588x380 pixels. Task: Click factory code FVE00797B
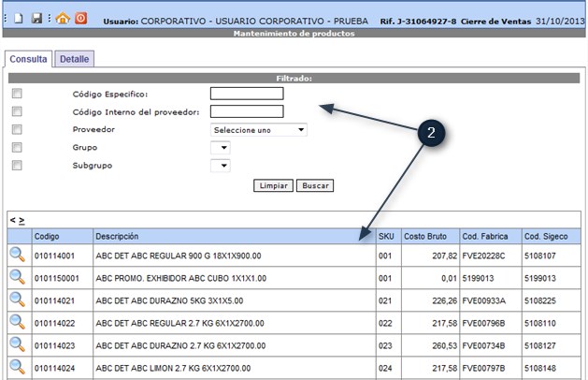[483, 369]
